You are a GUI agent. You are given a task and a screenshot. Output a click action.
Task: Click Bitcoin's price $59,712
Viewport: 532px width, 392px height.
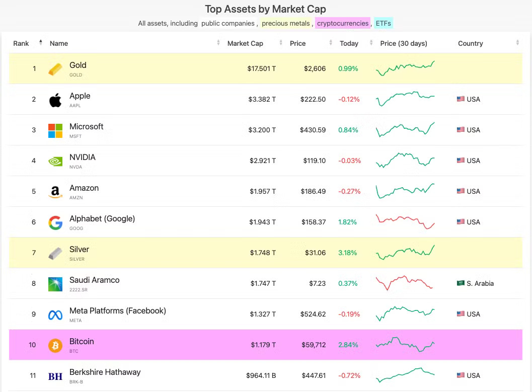coord(314,345)
